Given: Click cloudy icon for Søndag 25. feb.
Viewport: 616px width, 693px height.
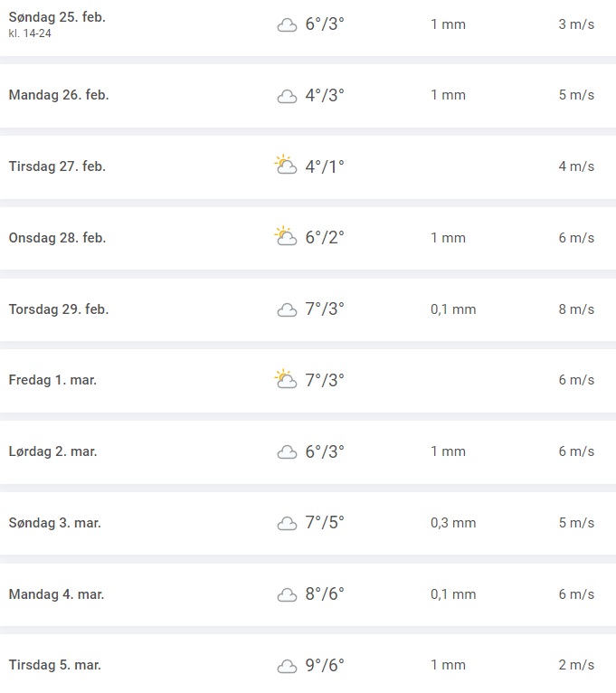Looking at the screenshot, I should tap(287, 25).
